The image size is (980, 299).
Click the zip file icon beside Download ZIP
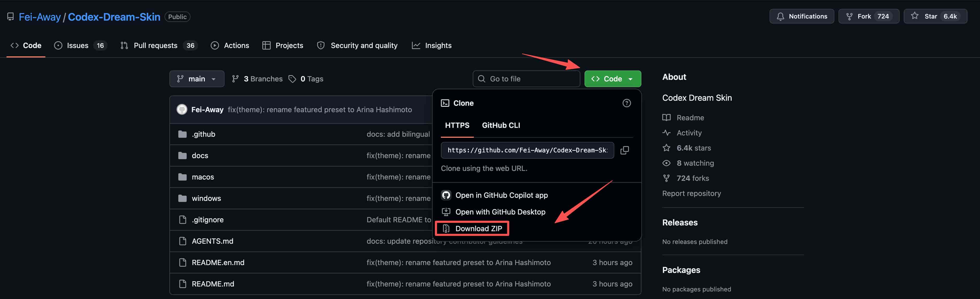pos(446,229)
